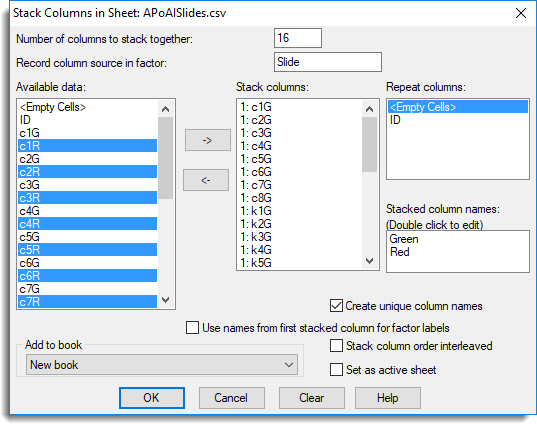Click the Cancel button
This screenshot has width=537, height=424.
pos(232,398)
